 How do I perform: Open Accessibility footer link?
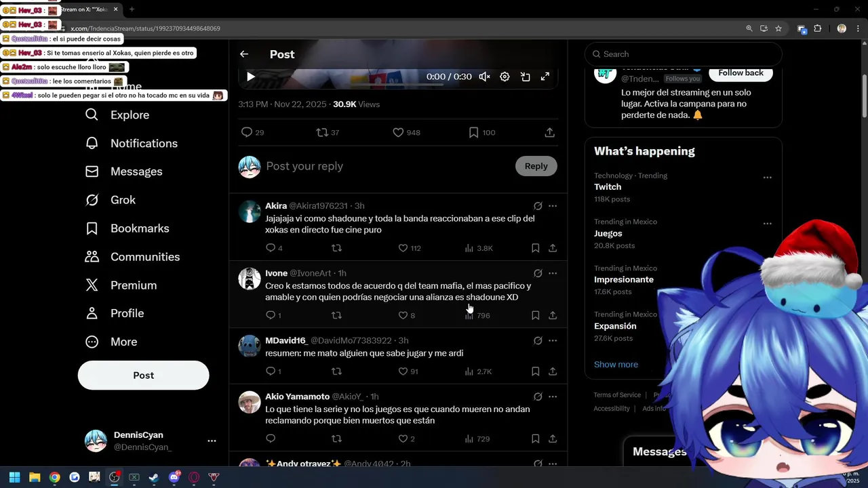pyautogui.click(x=612, y=409)
